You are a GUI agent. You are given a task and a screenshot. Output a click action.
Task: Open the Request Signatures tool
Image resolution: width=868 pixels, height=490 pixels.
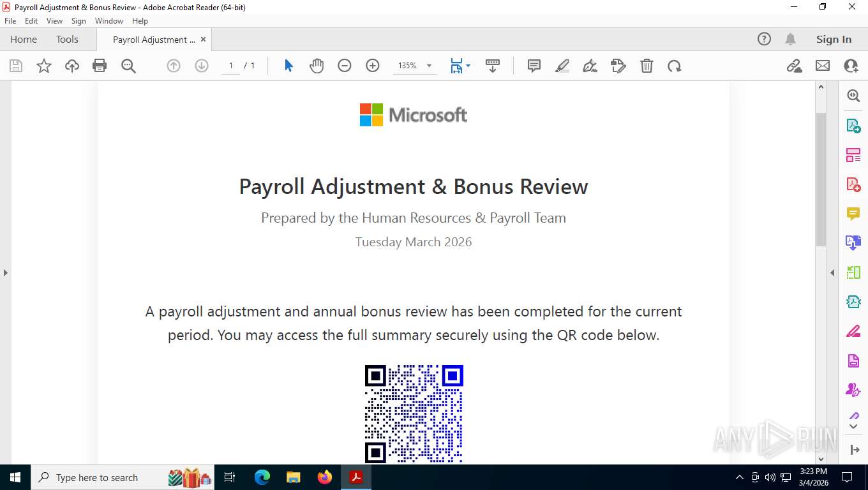click(x=853, y=390)
